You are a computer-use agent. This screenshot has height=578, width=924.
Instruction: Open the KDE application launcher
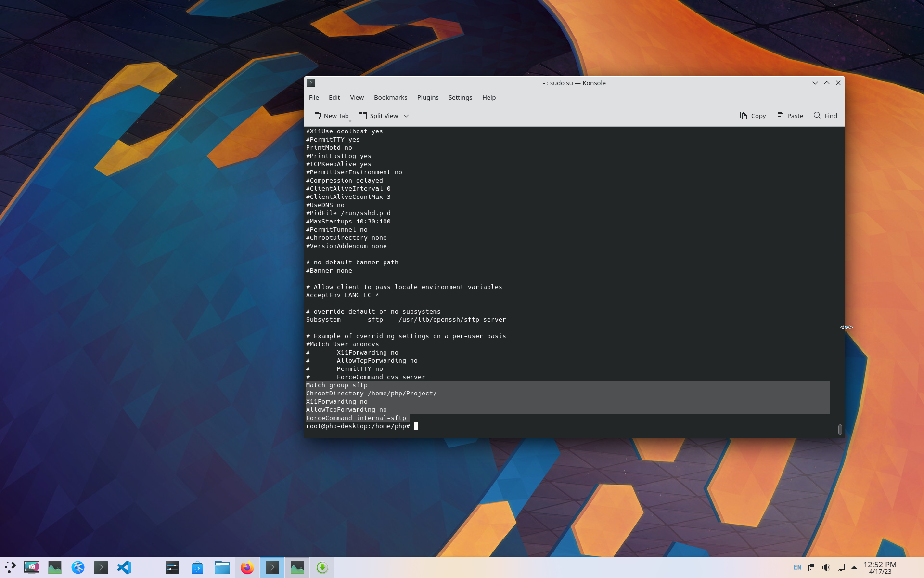click(10, 567)
